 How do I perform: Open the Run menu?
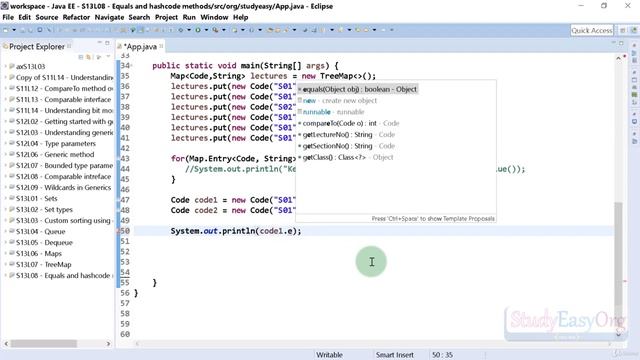[x=189, y=17]
